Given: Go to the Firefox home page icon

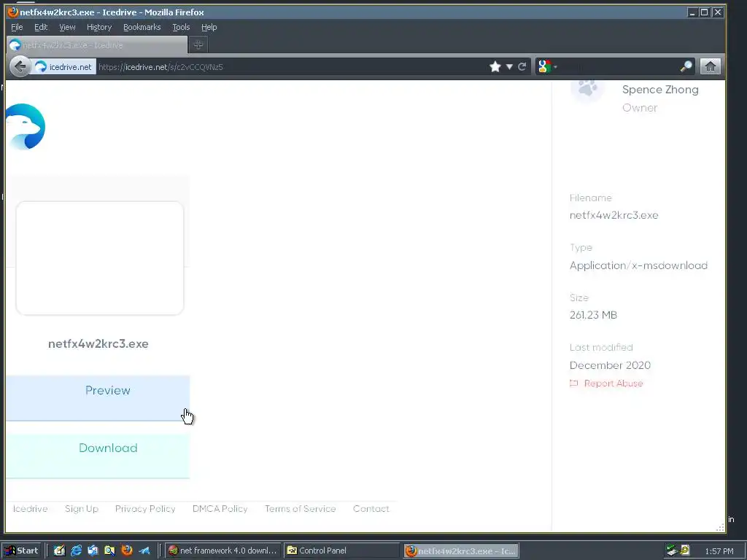Looking at the screenshot, I should coord(711,66).
